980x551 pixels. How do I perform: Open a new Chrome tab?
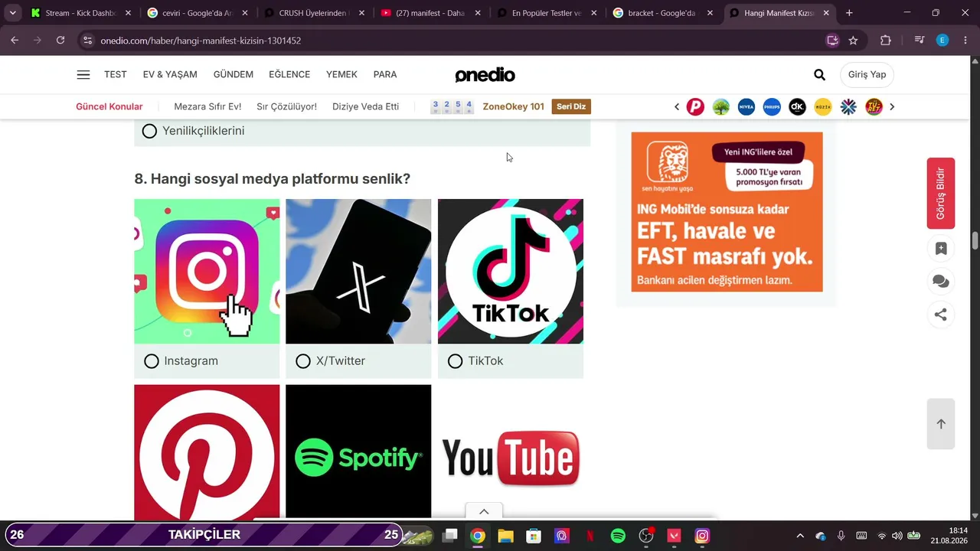click(849, 13)
